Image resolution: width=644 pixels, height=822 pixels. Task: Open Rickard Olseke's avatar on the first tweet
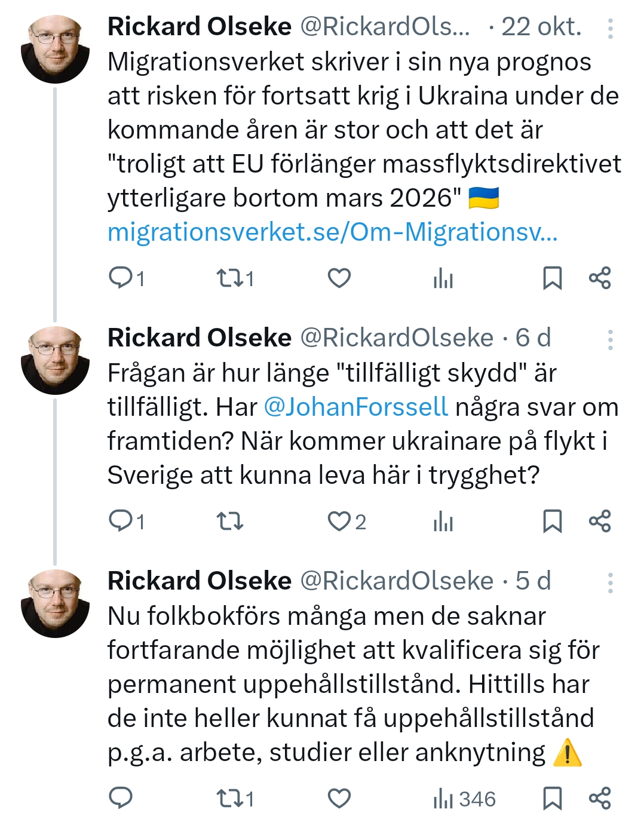pyautogui.click(x=55, y=49)
